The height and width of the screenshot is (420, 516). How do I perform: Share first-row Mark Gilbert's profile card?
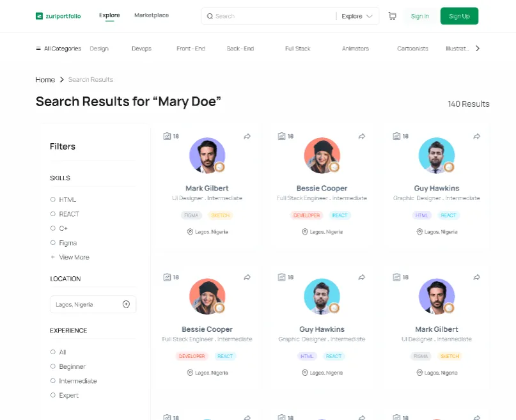(x=247, y=136)
